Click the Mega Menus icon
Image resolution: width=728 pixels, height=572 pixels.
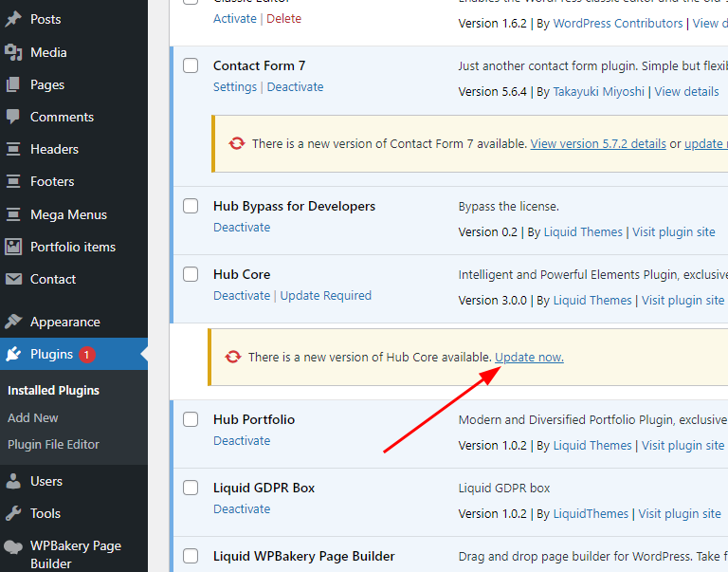click(13, 214)
